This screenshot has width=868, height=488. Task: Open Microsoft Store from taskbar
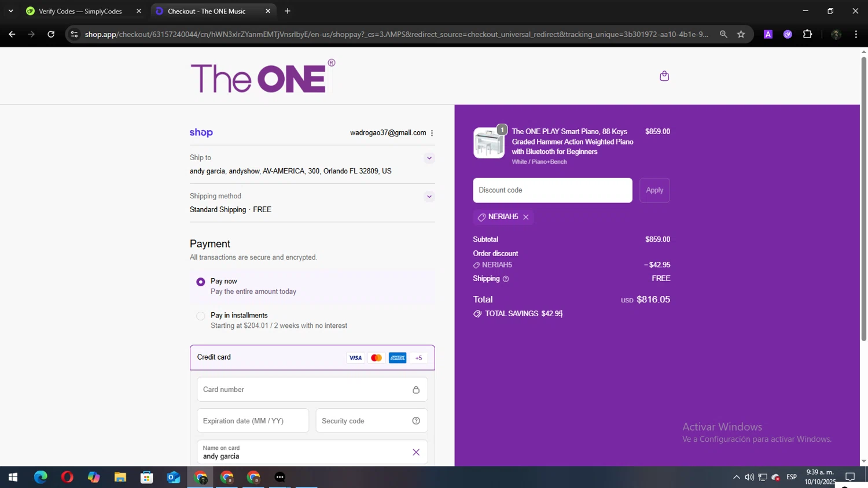(147, 477)
